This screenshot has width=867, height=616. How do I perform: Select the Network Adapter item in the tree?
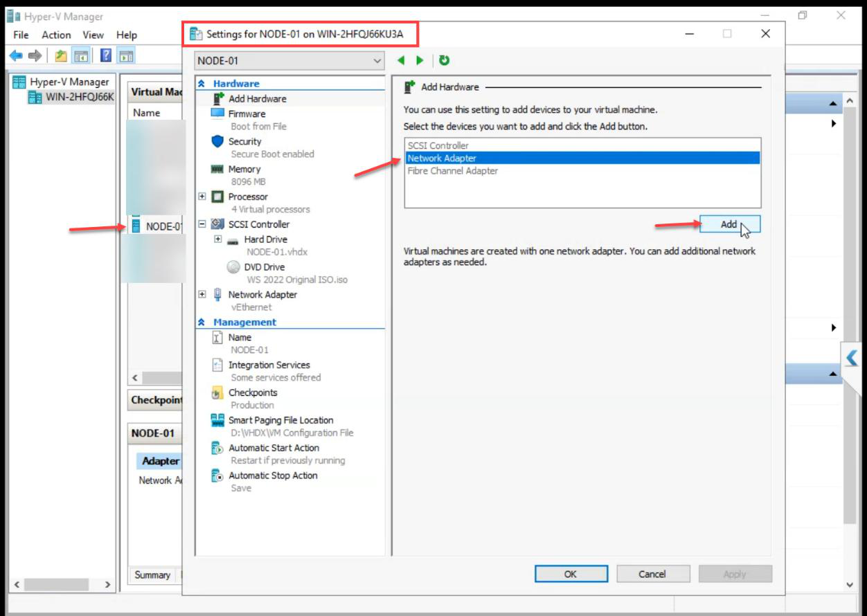coord(262,295)
